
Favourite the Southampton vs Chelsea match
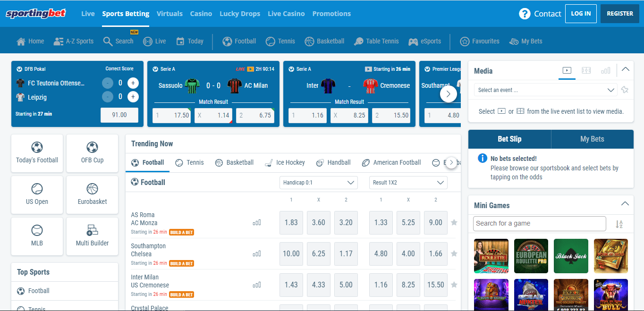tap(454, 254)
